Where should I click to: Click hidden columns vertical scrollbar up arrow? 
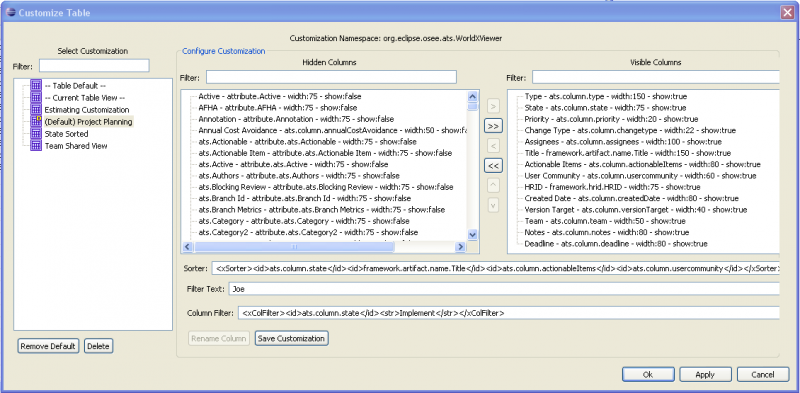coord(472,95)
